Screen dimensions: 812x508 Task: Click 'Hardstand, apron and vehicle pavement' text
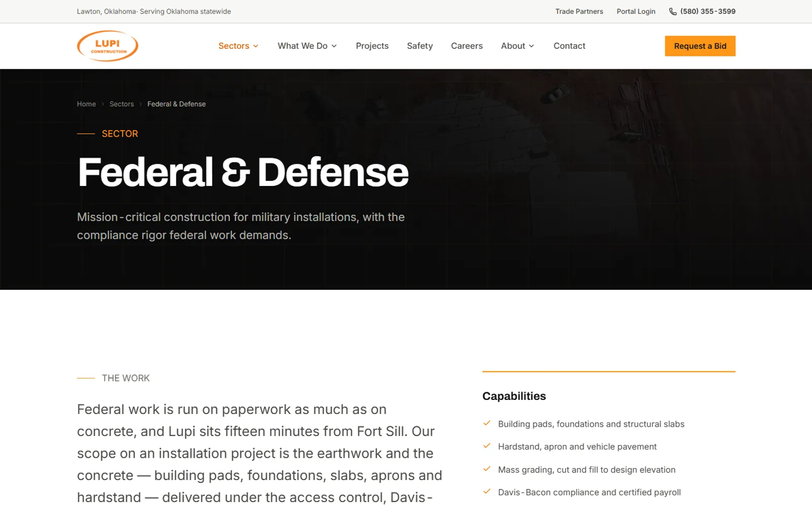click(578, 447)
